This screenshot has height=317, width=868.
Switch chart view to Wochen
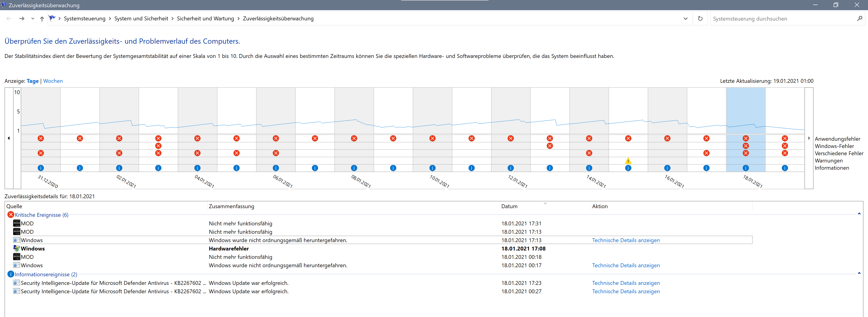click(x=53, y=81)
